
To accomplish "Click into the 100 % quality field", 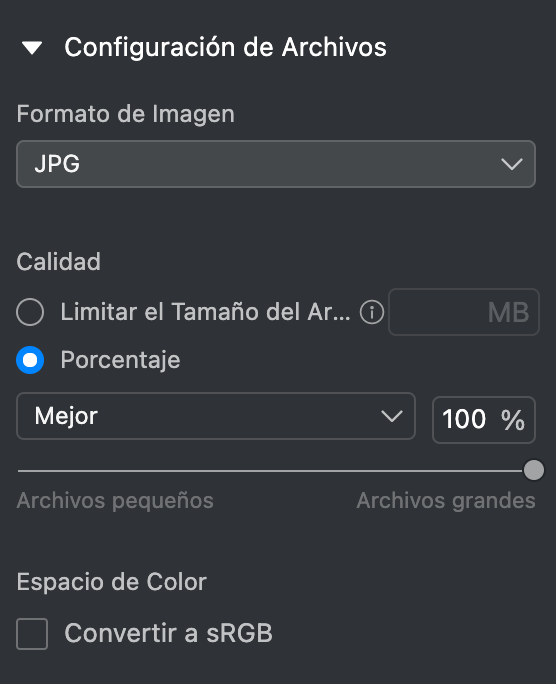I will tap(484, 420).
